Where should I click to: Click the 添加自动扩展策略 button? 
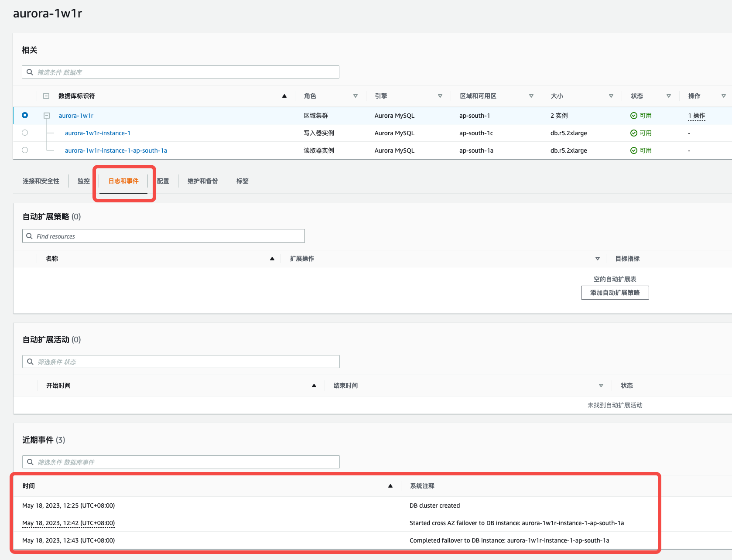tap(614, 292)
